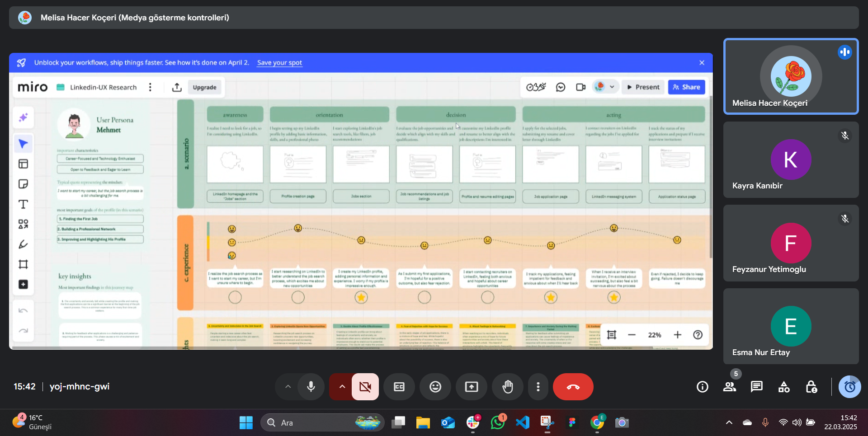Mute the microphone in Meet

pyautogui.click(x=311, y=387)
